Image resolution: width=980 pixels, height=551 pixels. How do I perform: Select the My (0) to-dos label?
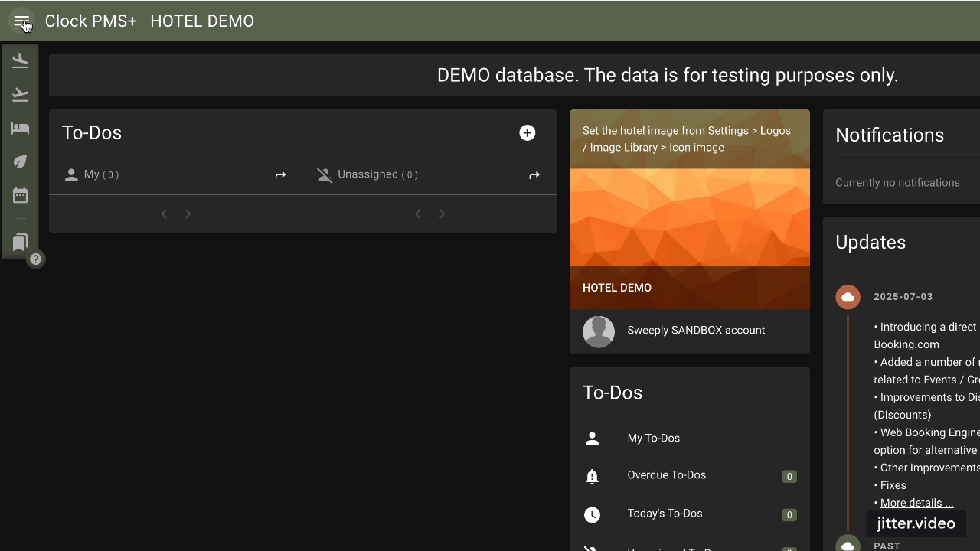click(101, 174)
